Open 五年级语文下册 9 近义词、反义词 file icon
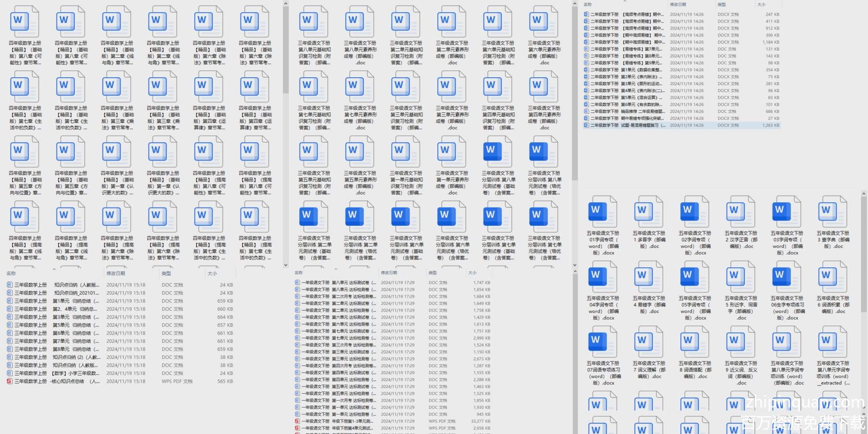The width and height of the screenshot is (868, 434). click(x=740, y=342)
